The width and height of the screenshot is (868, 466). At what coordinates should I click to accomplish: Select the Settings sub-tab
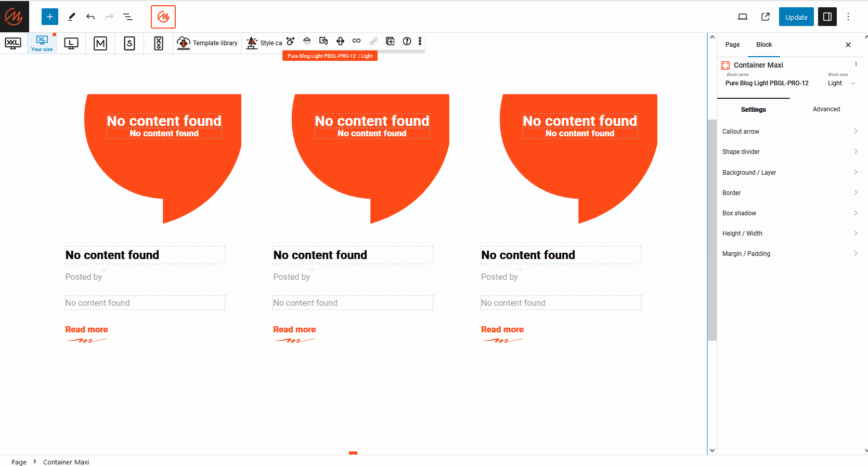[x=753, y=109]
